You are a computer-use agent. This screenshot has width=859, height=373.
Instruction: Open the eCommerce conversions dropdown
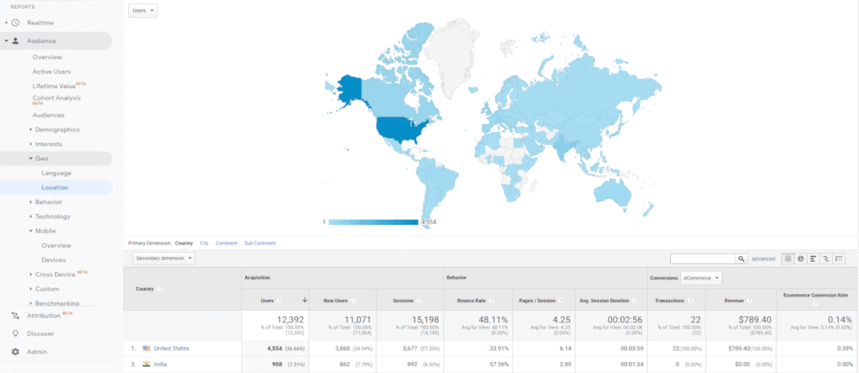point(701,278)
